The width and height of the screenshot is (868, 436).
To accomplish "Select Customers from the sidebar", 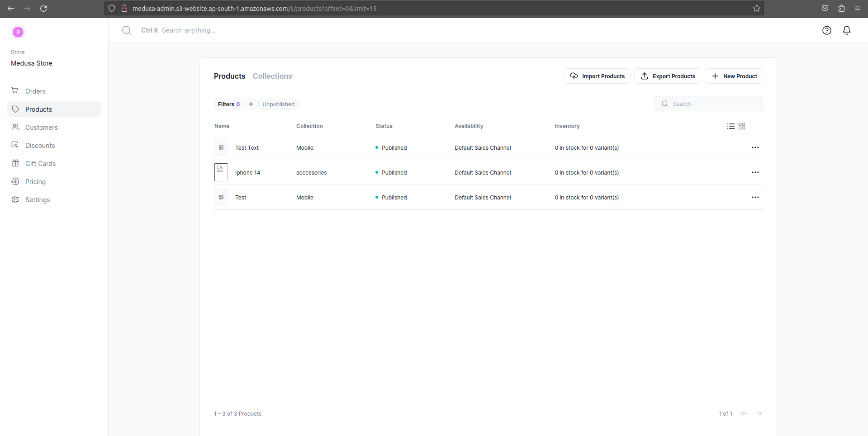I will point(41,127).
